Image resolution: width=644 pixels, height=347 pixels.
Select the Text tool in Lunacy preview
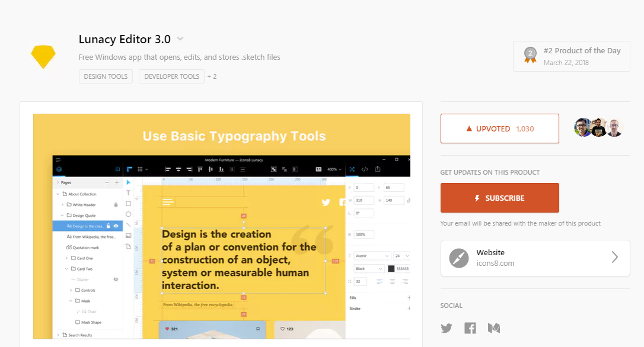click(128, 193)
